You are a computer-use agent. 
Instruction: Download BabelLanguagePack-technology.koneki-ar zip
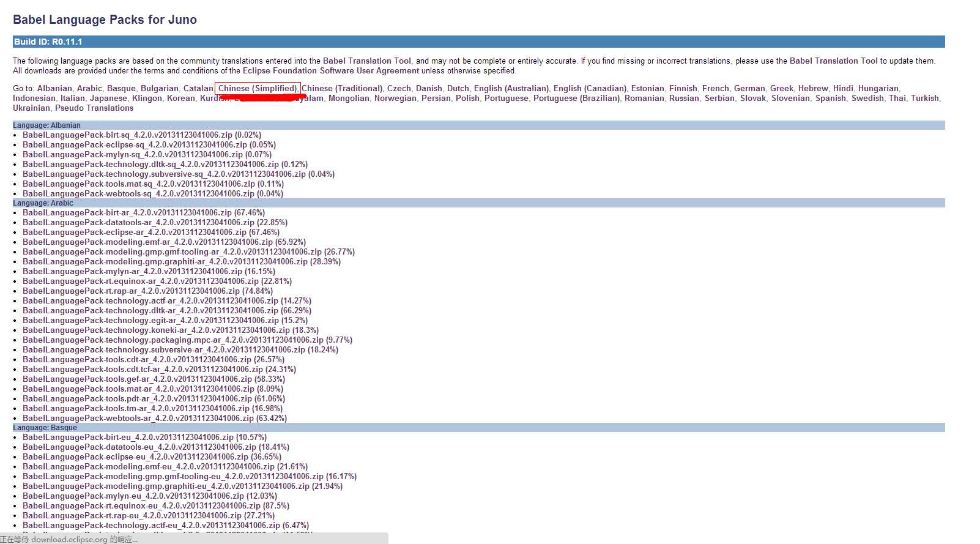click(x=156, y=330)
